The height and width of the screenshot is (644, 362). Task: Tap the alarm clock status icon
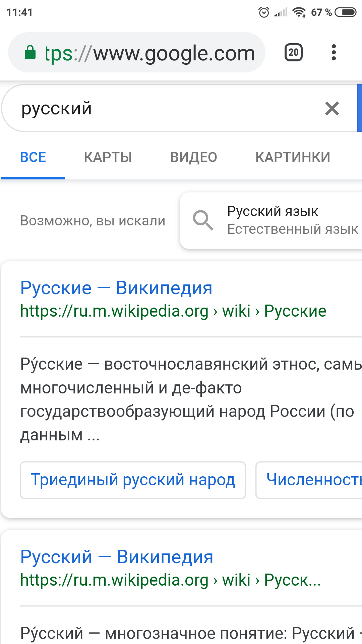[264, 12]
